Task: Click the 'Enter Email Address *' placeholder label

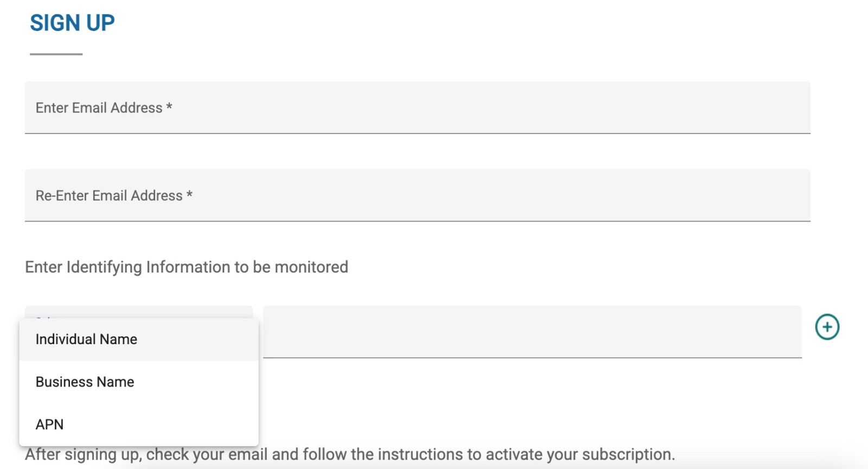Action: point(99,107)
